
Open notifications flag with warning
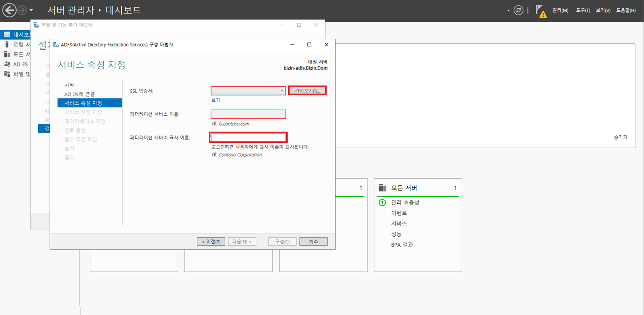click(541, 11)
